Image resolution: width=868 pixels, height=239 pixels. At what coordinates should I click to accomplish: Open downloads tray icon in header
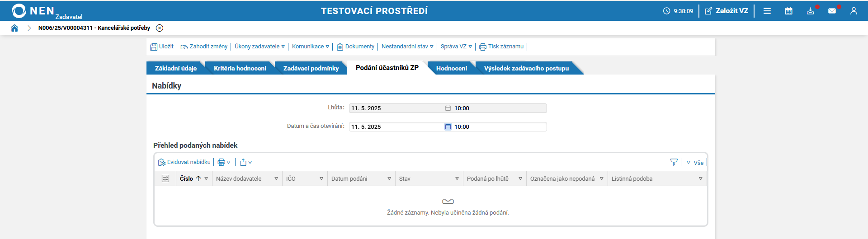coord(811,11)
